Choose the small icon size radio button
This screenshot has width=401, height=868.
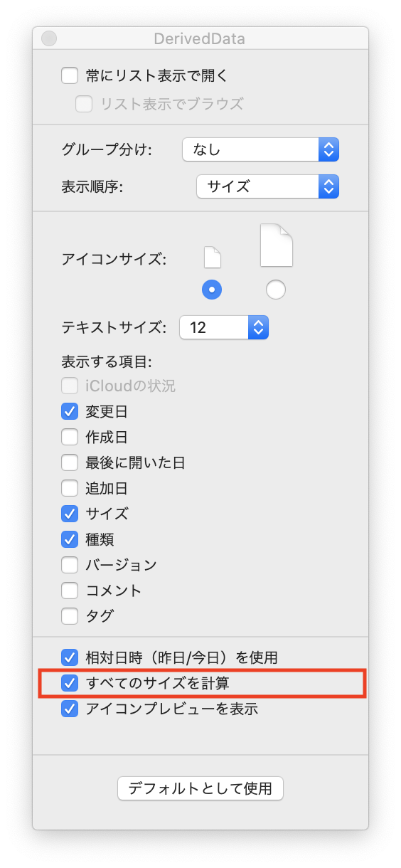coord(213,290)
